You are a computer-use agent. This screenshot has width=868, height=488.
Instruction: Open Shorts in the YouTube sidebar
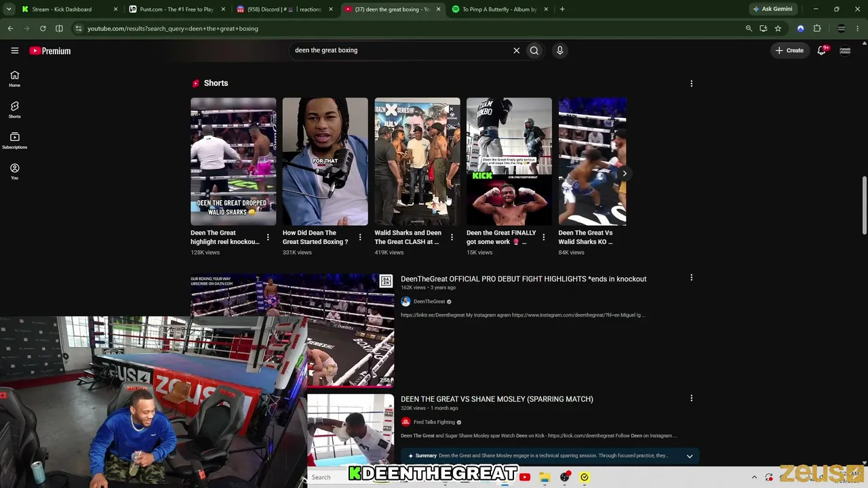14,110
